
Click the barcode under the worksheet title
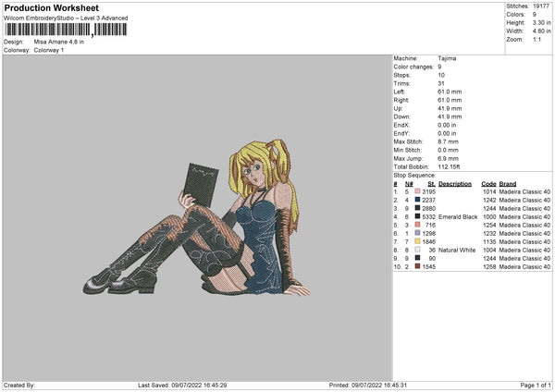(x=66, y=30)
